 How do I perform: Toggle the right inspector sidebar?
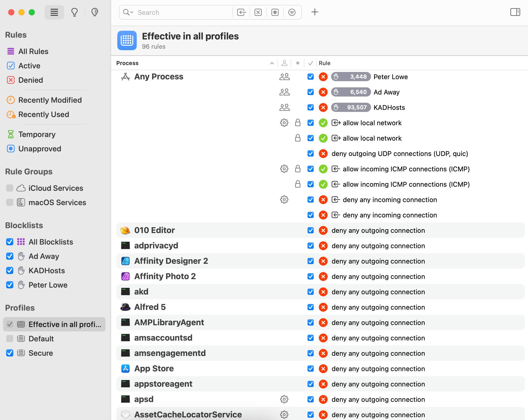pos(515,12)
